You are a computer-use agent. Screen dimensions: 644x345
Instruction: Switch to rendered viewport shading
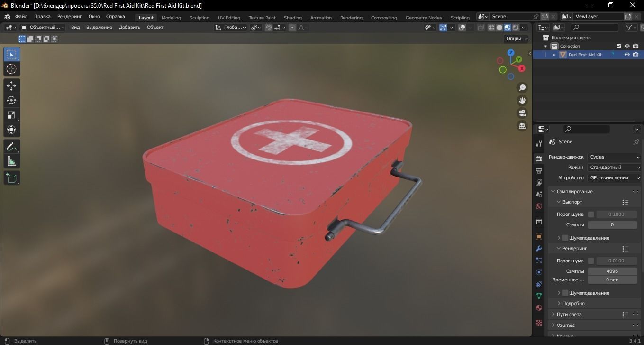click(516, 28)
